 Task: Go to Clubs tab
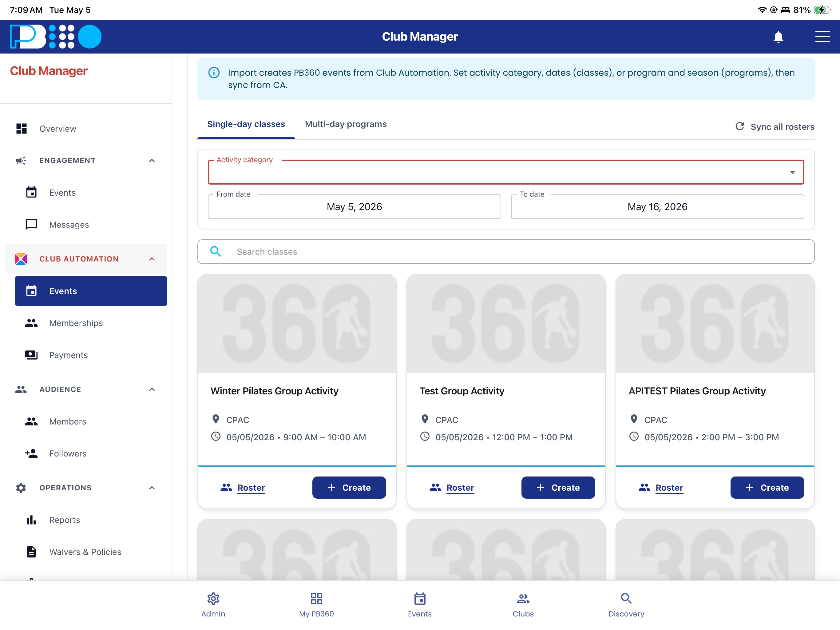(523, 605)
